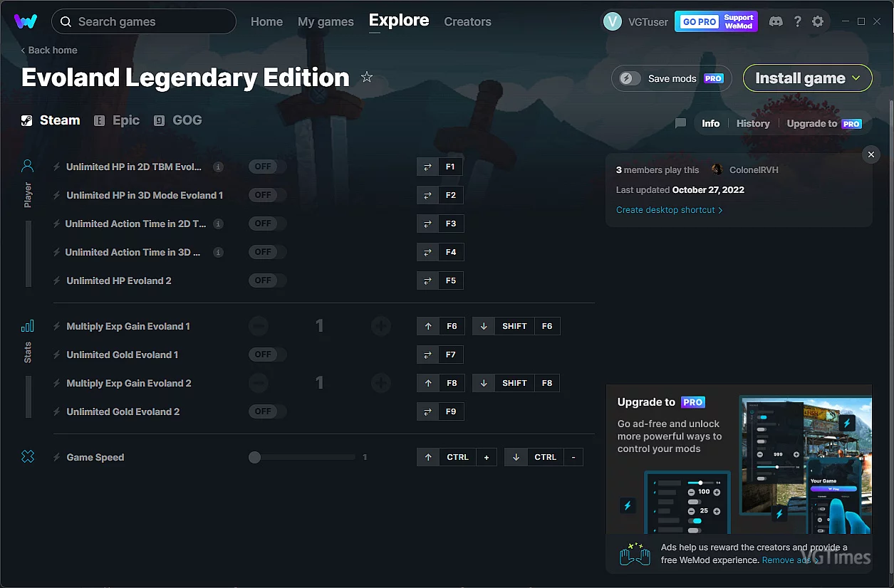Go to My games tab
This screenshot has width=894, height=588.
pos(326,21)
